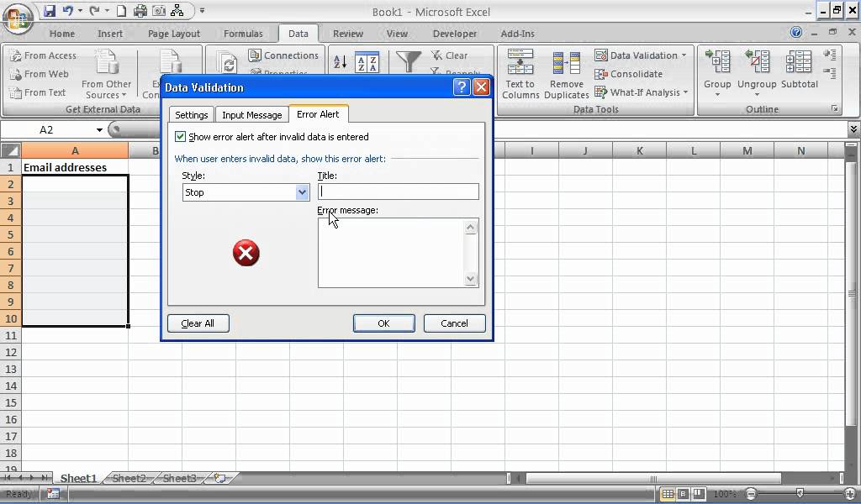Switch to Page Layout view in status bar

(683, 494)
